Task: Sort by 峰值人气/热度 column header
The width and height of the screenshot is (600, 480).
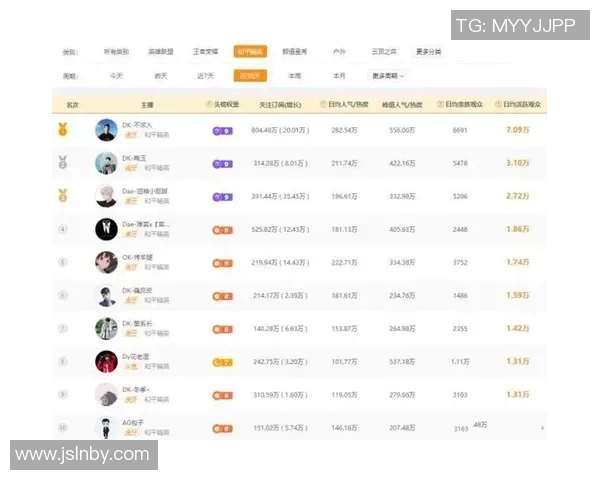Action: [402, 104]
